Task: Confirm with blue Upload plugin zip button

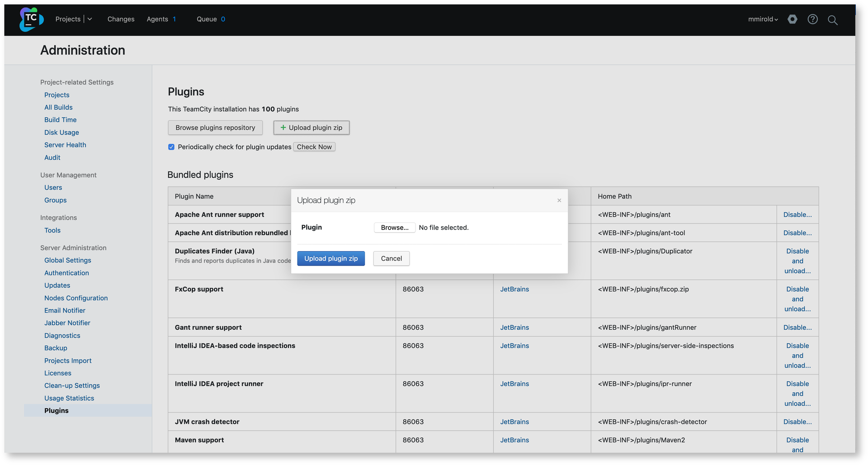Action: click(x=331, y=259)
